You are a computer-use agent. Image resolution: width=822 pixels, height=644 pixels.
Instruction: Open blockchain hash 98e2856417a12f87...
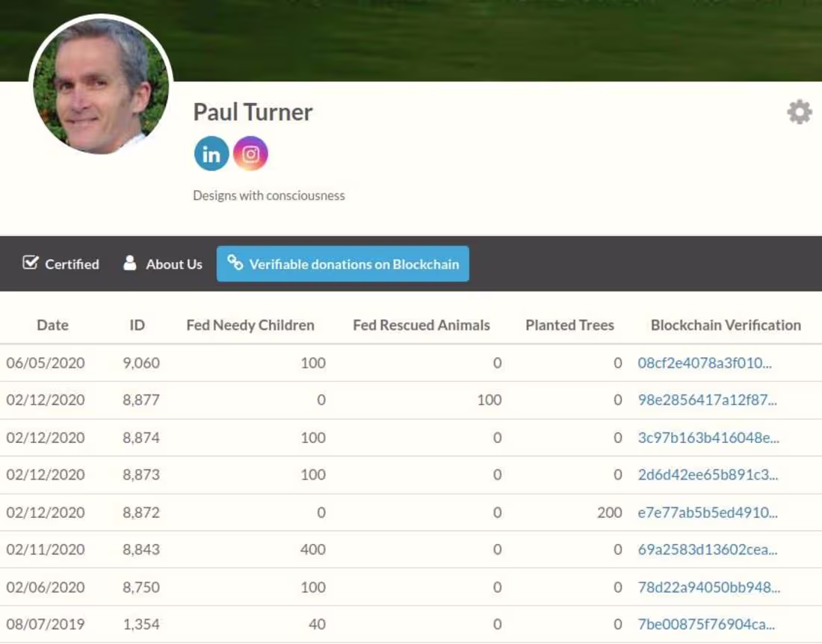coord(707,400)
